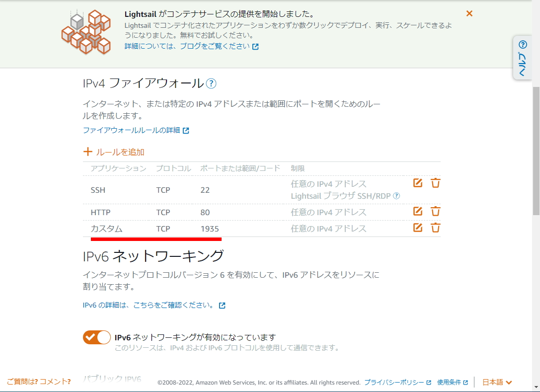Edit the HTTP port 80 rule
Screen dimensions: 540x392
click(418, 211)
